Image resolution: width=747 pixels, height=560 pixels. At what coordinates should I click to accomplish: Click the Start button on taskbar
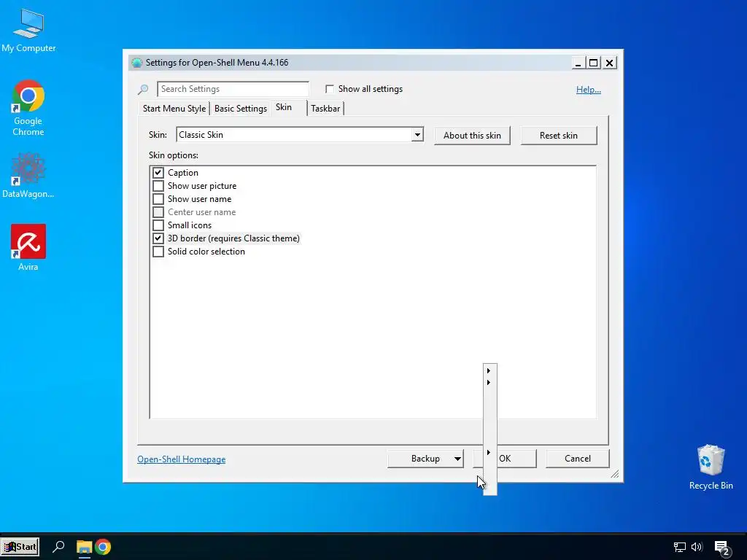point(20,546)
